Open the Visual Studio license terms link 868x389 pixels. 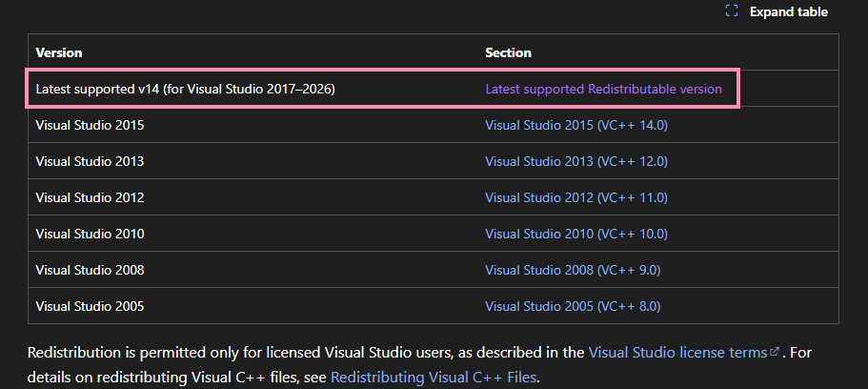(684, 353)
